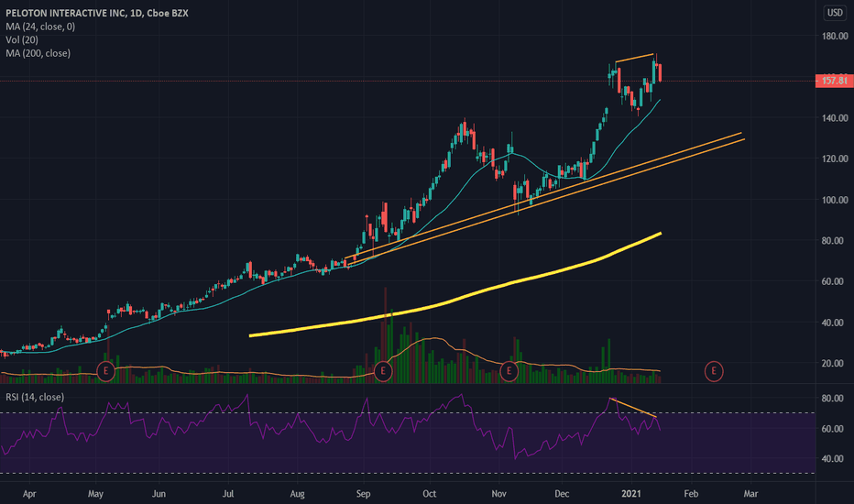Click the 100.00 price axis label

click(x=835, y=200)
